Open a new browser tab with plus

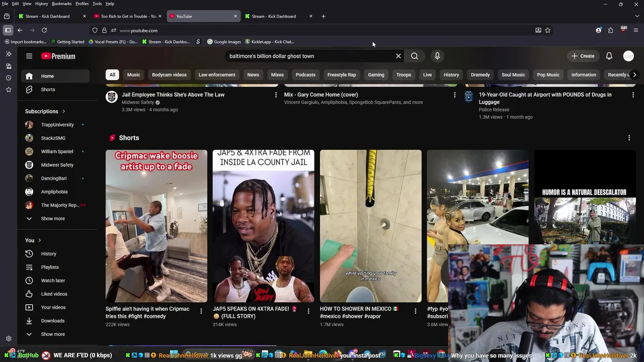(324, 16)
